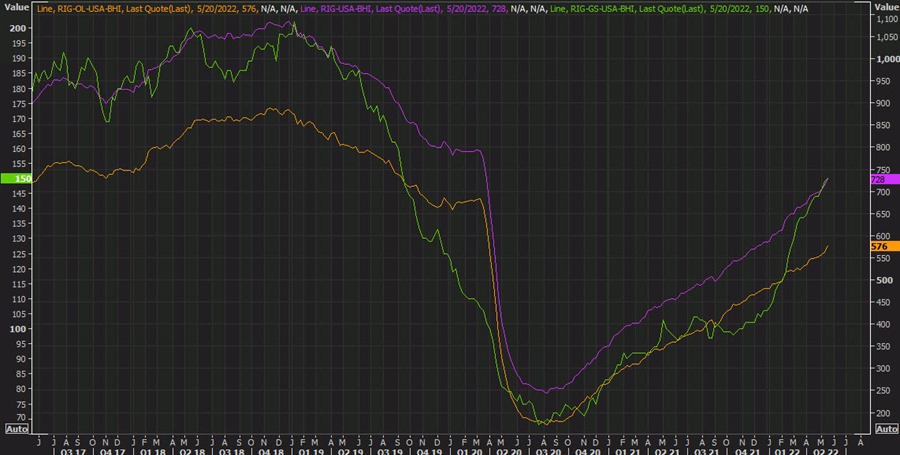The image size is (900, 455).
Task: Click the Auto scale button under right axis
Action: coord(886,429)
